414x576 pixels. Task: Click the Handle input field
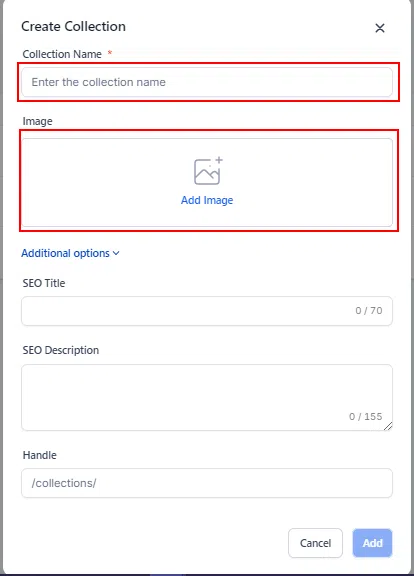coord(207,483)
